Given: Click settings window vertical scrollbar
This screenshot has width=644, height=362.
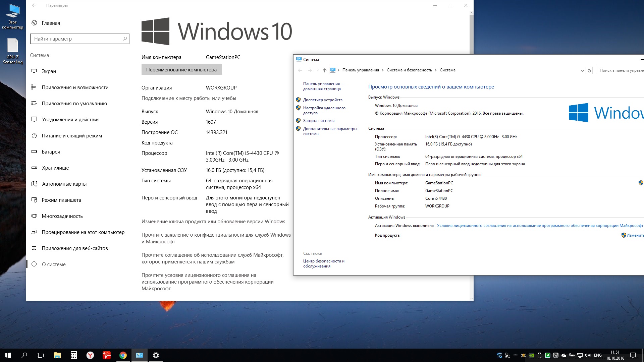Looking at the screenshot, I should (471, 34).
